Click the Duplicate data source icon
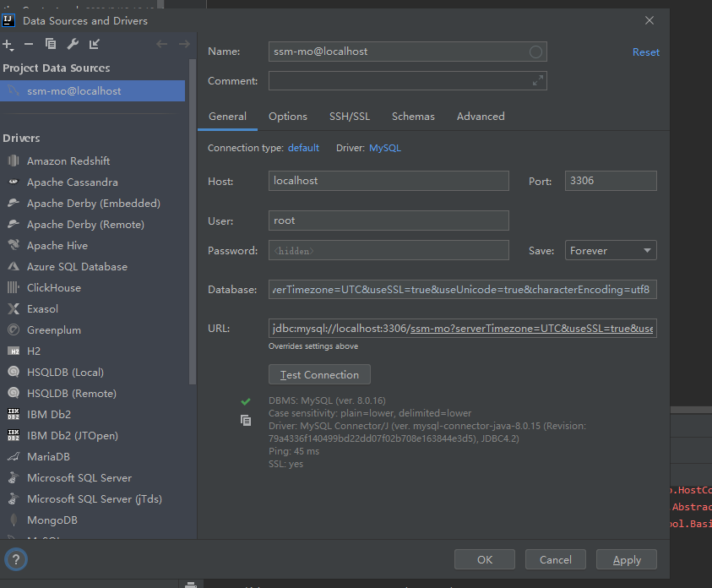The image size is (712, 588). coord(51,44)
